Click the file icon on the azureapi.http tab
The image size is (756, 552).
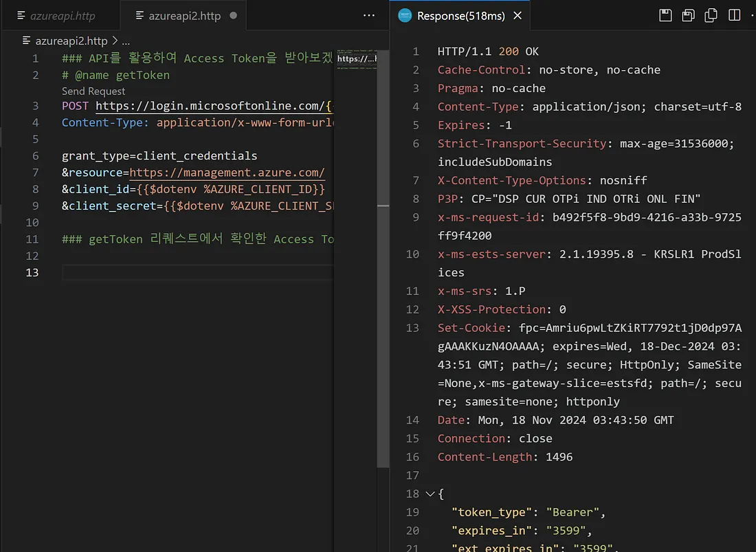click(20, 15)
